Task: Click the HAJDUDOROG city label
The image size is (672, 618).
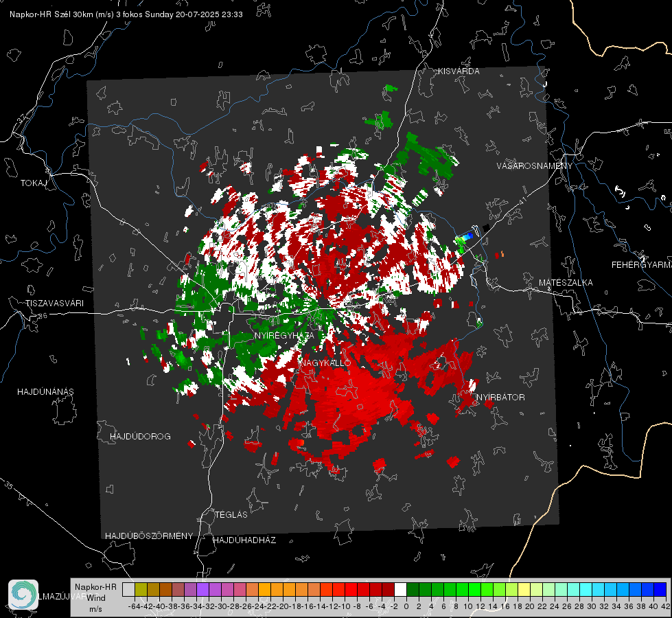Action: tap(140, 437)
